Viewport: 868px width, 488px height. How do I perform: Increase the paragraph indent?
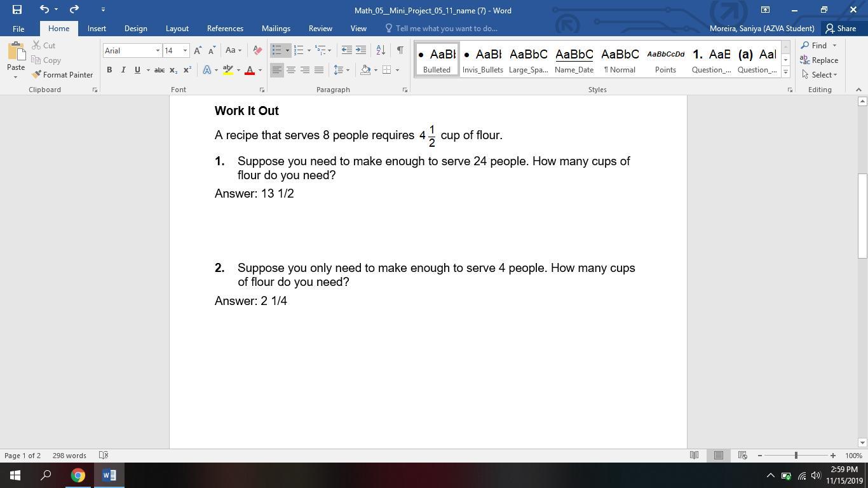tap(361, 50)
